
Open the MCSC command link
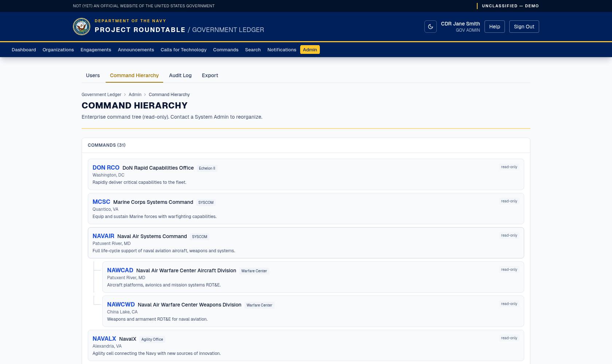pos(101,202)
